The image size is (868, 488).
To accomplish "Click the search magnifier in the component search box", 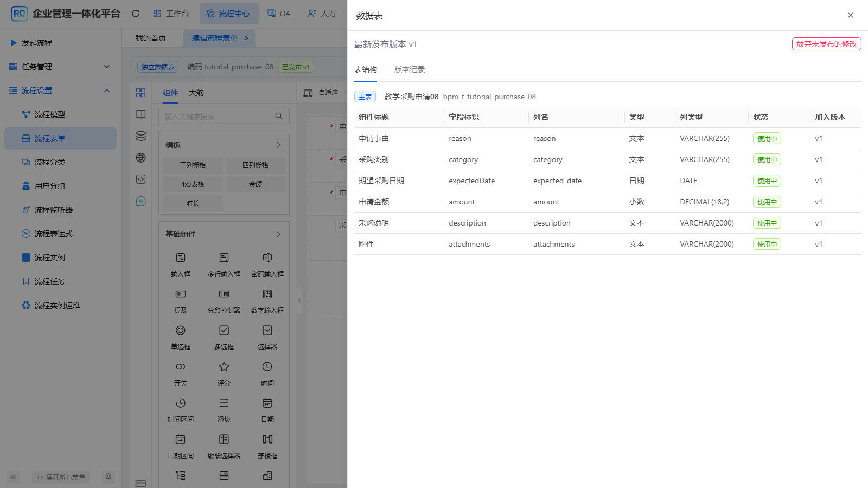I will pos(279,116).
